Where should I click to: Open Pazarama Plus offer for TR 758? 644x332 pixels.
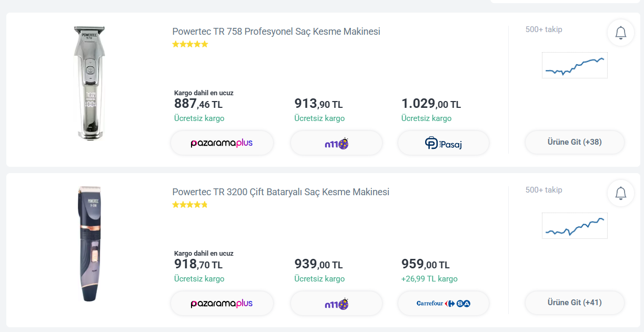click(x=222, y=143)
